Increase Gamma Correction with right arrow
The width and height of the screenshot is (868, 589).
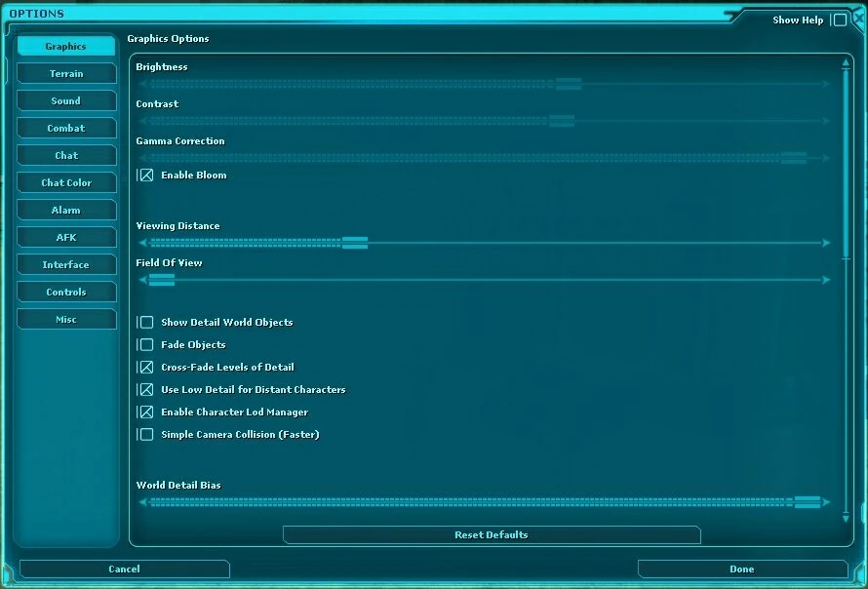coord(826,158)
